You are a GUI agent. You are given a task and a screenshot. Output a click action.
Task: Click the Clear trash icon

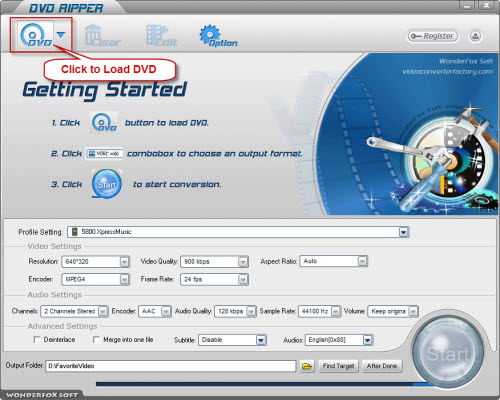103,36
